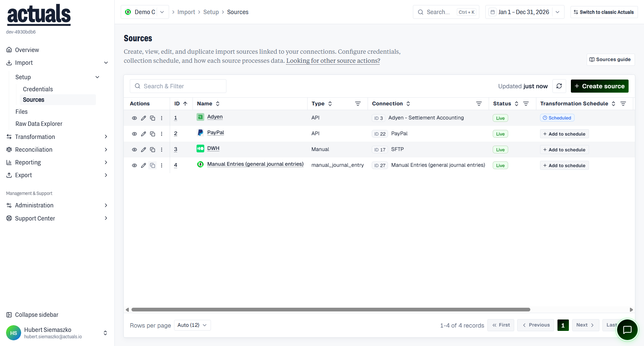Click the horizontal table scrollbar

(x=331, y=309)
